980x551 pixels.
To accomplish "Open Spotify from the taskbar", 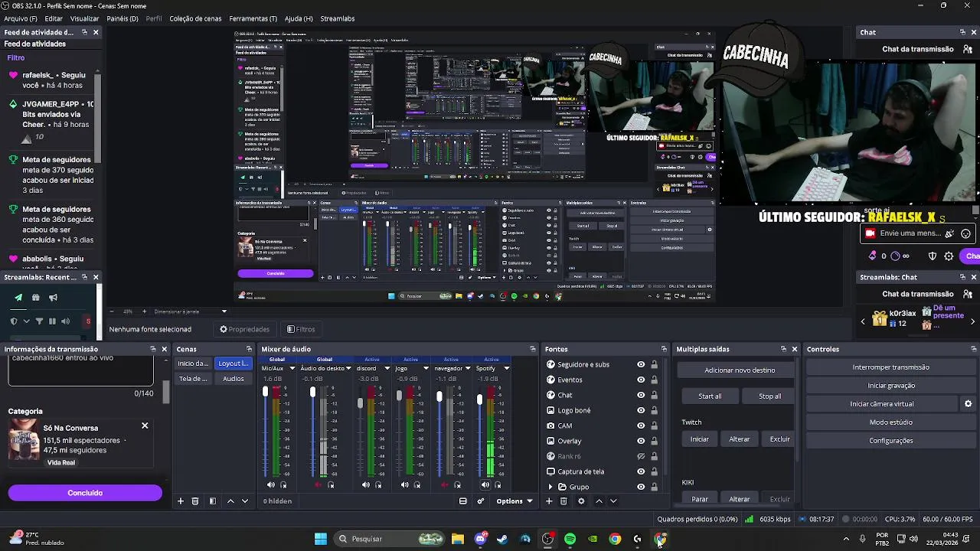I will click(570, 539).
